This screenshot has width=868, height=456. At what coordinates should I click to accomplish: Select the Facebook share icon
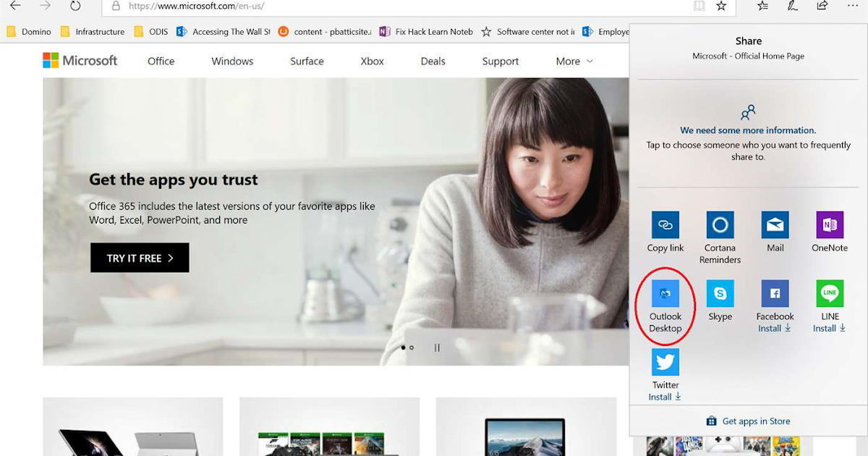tap(775, 294)
